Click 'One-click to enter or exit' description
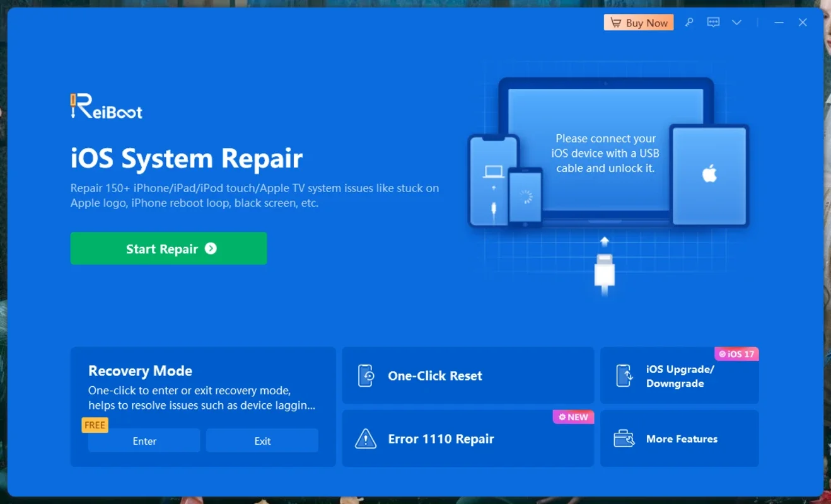The width and height of the screenshot is (831, 504). tap(202, 398)
